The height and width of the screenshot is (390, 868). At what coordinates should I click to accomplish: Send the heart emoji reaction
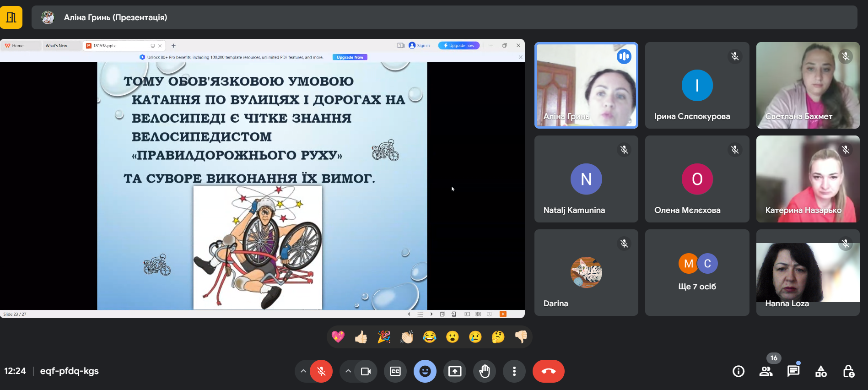(x=338, y=337)
